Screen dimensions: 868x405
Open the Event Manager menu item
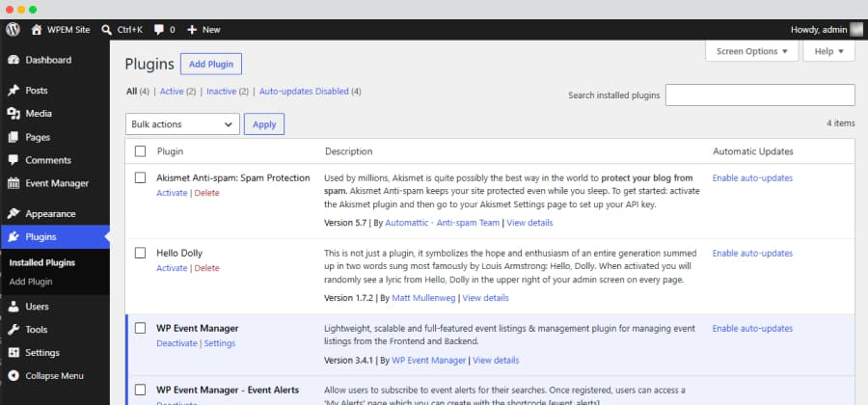pos(55,183)
